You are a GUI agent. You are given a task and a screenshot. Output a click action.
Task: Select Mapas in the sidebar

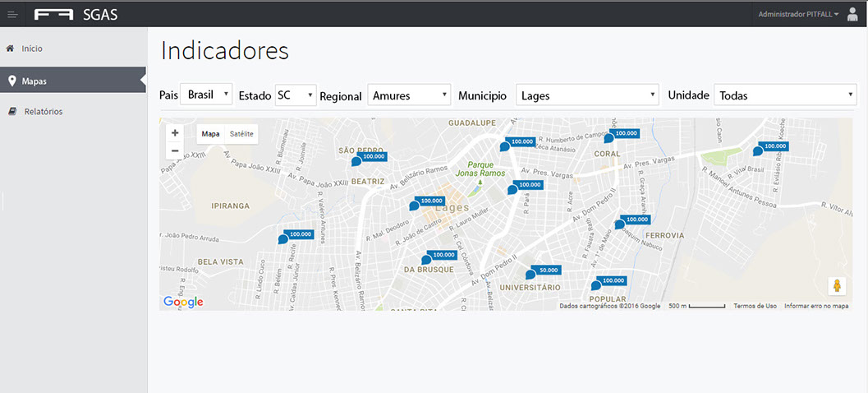point(34,81)
